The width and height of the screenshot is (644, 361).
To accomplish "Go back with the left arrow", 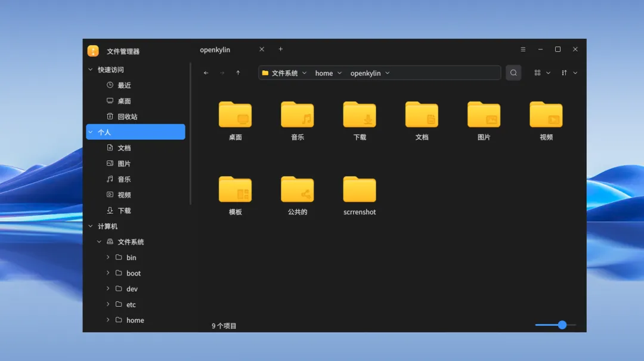I will pos(206,73).
